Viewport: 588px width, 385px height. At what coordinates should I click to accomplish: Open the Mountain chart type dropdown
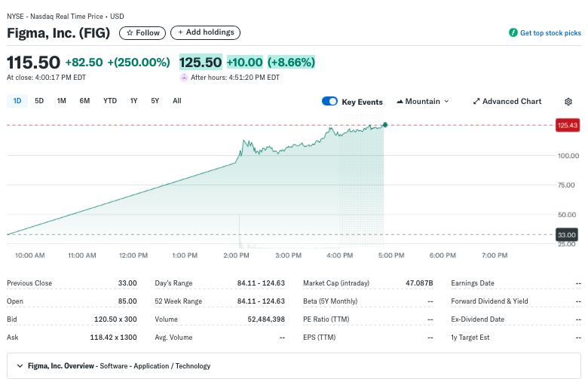coord(422,102)
